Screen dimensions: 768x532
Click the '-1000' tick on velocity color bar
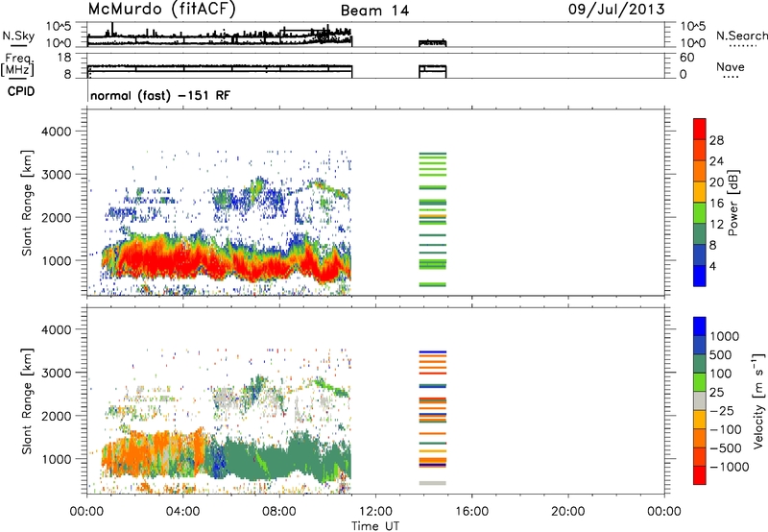(x=729, y=467)
